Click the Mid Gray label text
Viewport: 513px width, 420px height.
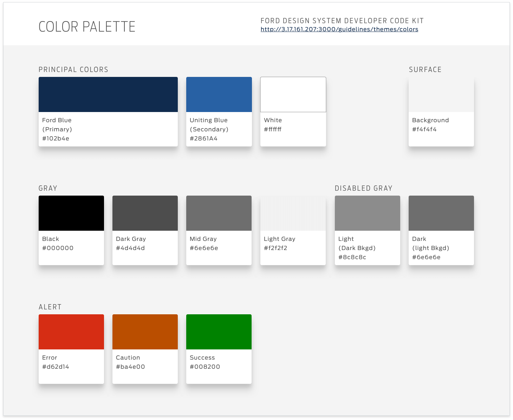click(203, 239)
